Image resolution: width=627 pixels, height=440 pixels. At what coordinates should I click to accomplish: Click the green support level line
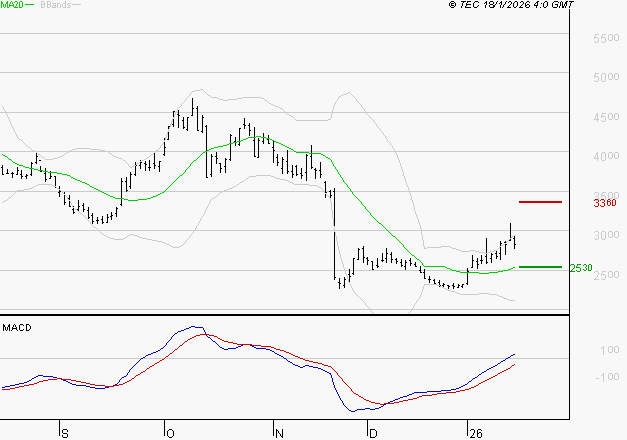[540, 267]
